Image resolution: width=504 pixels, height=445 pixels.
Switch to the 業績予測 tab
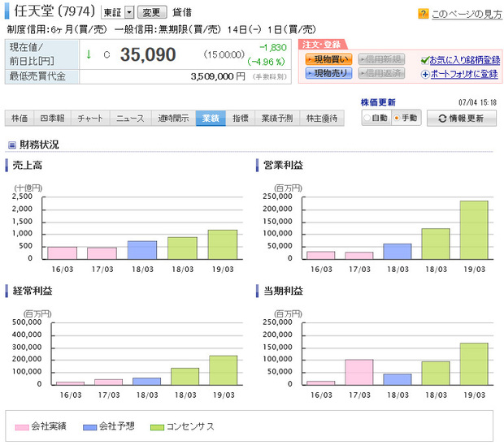(x=277, y=119)
